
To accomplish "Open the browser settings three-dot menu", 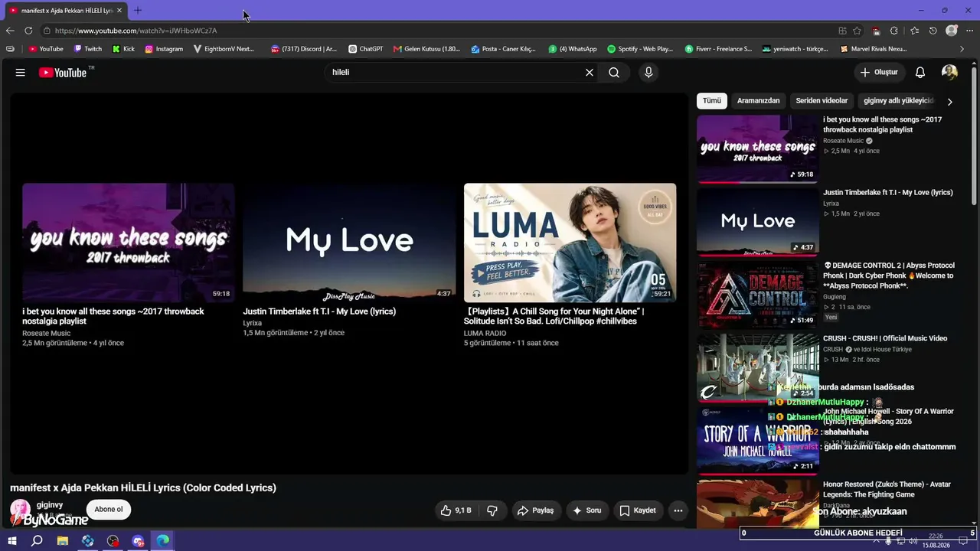I will (971, 31).
